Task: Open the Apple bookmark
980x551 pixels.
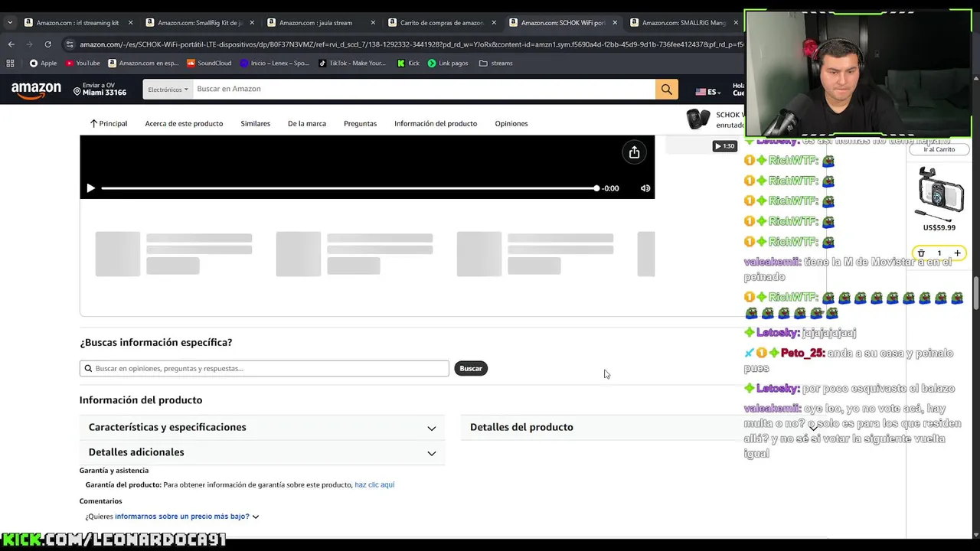Action: [x=43, y=64]
